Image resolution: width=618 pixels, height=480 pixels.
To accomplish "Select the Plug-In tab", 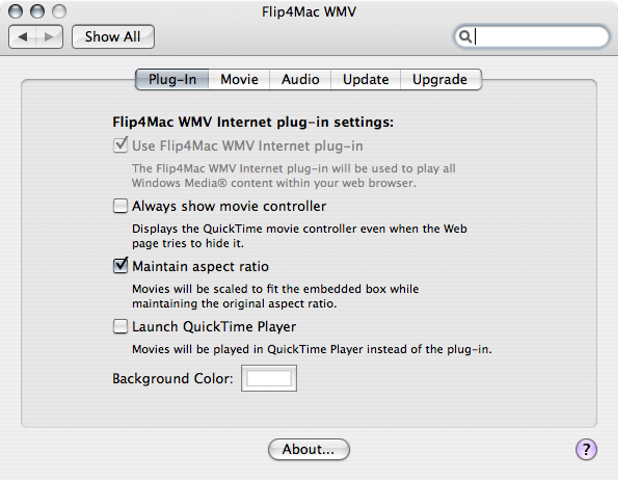I will (172, 79).
